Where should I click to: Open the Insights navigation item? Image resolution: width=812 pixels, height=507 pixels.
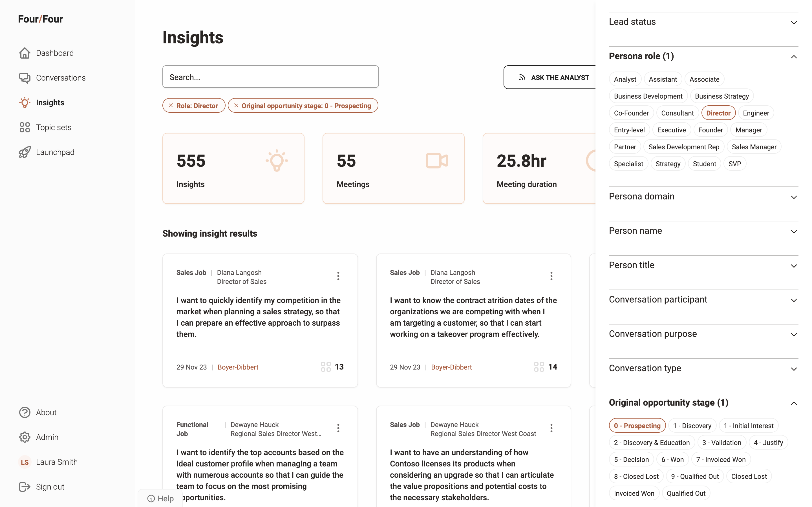tap(50, 103)
